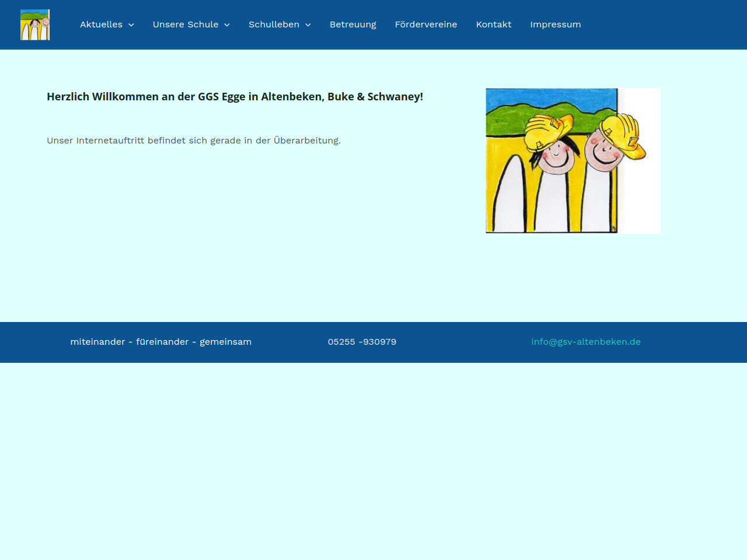Click the left child's yellow hard hat
Viewport: 747px width, 560px height.
tap(549, 129)
